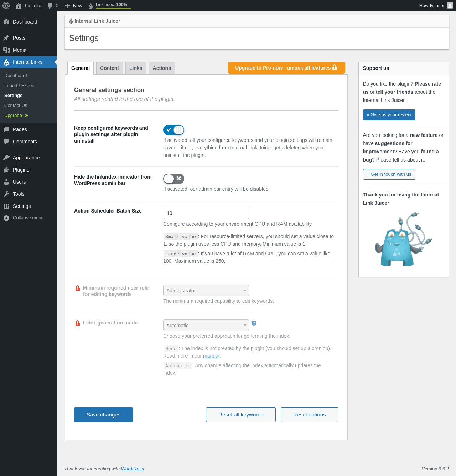Click the 'Large value' code label
This screenshot has height=476, width=456.
[181, 254]
